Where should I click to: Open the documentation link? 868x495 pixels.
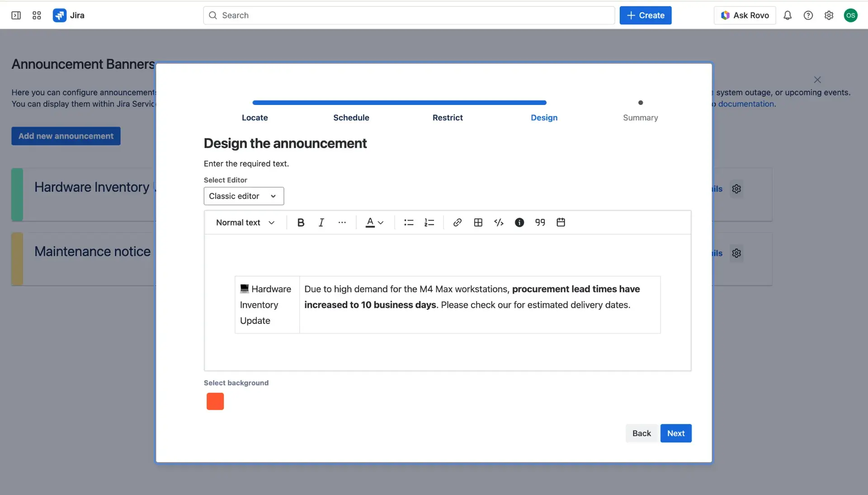pos(746,104)
